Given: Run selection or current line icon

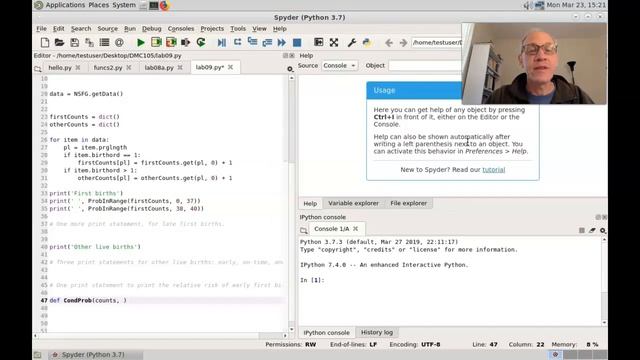Looking at the screenshot, I should click(x=186, y=42).
